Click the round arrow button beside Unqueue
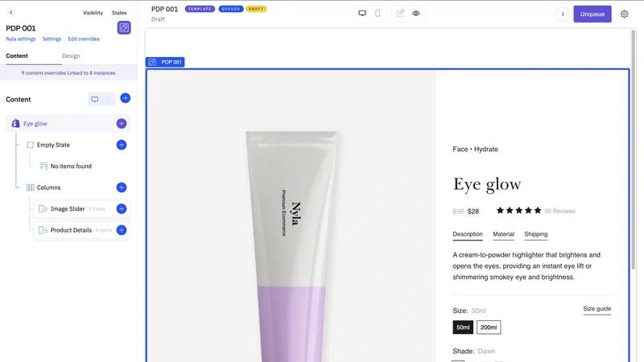 pos(563,14)
